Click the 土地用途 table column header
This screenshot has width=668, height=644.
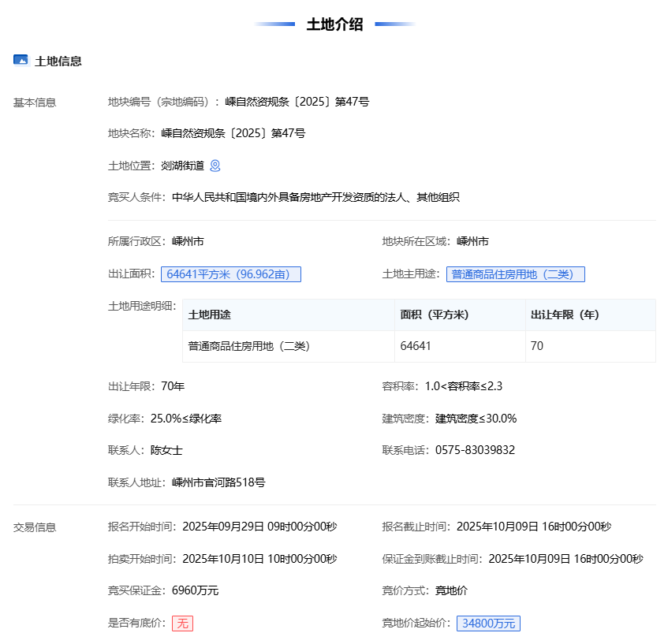(210, 315)
